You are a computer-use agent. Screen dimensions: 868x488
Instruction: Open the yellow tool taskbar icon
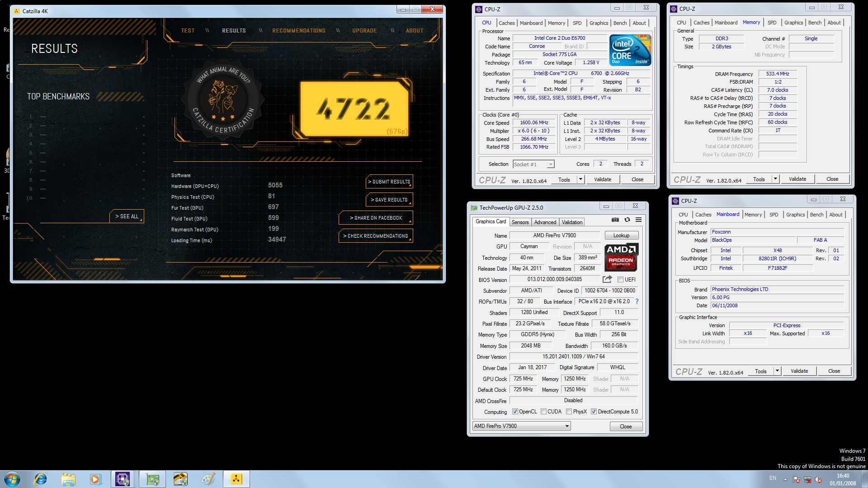coord(180,479)
